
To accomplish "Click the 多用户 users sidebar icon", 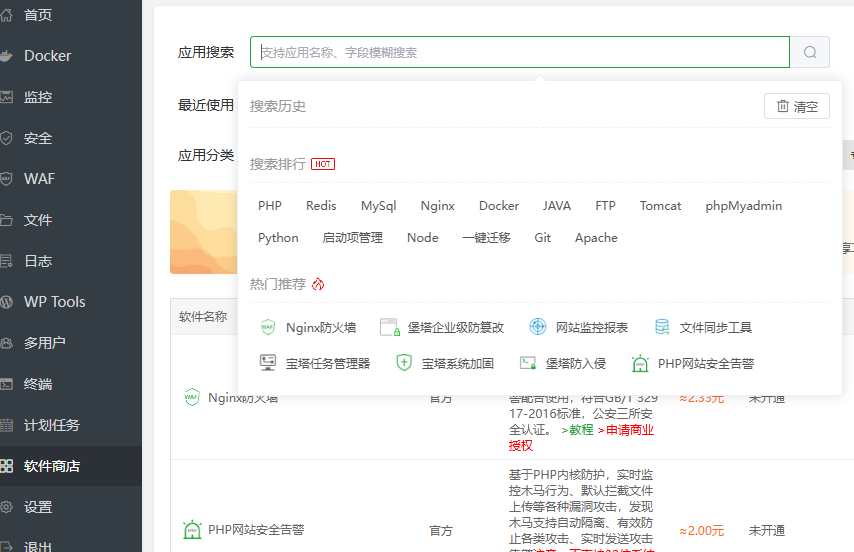I will pos(6,343).
